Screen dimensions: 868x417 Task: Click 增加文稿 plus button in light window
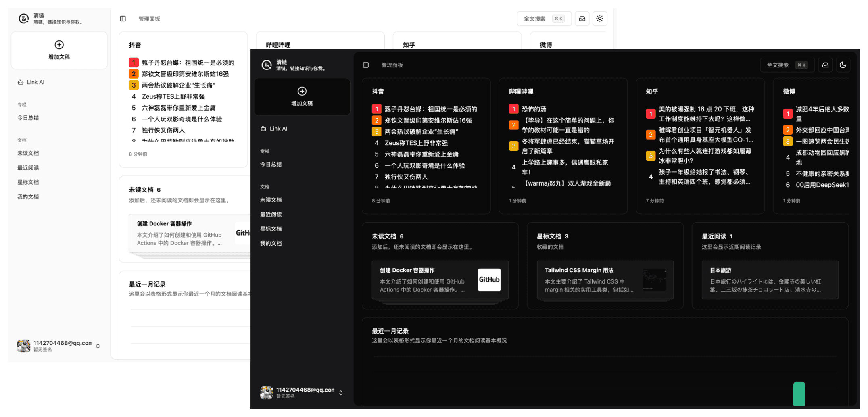pos(59,50)
